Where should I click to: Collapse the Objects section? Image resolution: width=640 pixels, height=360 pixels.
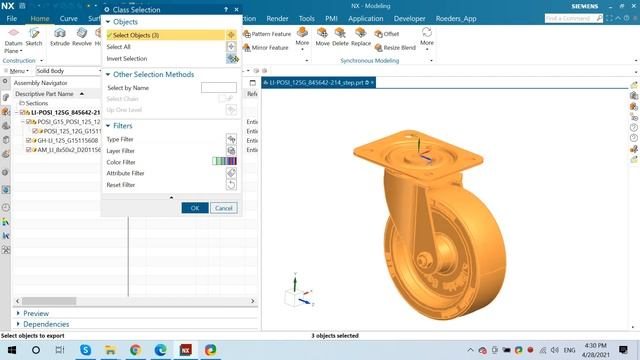[108, 22]
